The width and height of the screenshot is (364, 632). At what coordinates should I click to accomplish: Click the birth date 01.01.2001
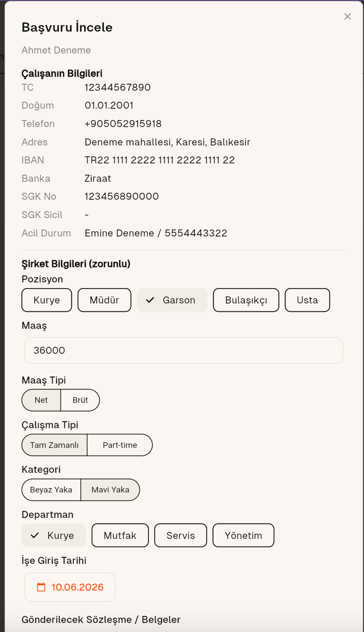tap(109, 105)
